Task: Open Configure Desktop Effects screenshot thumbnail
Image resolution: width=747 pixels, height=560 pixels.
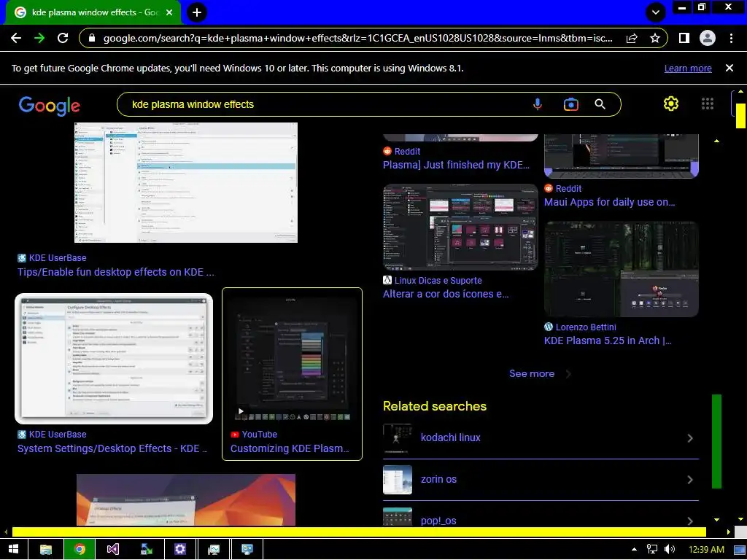Action: pyautogui.click(x=114, y=359)
